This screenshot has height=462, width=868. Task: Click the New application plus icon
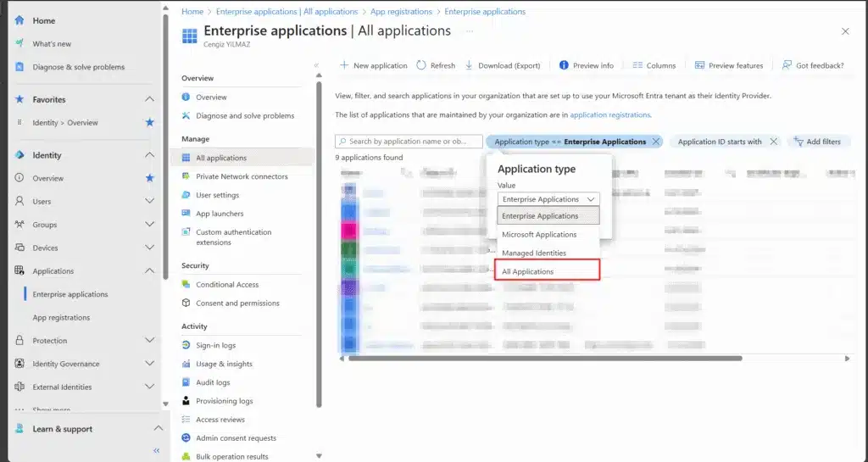click(x=344, y=65)
